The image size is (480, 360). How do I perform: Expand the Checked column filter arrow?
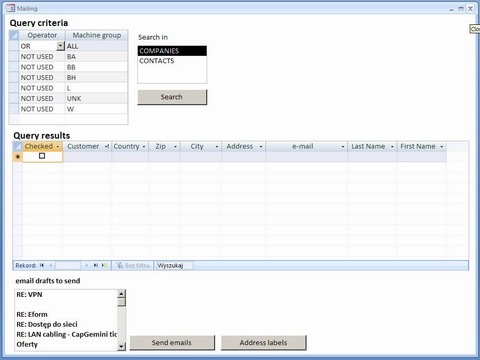pyautogui.click(x=58, y=147)
